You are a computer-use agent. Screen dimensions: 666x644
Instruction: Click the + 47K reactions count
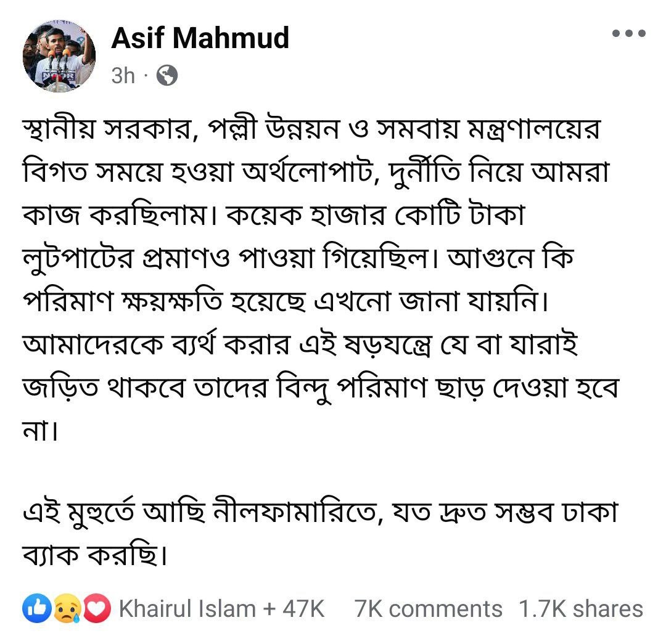click(294, 608)
